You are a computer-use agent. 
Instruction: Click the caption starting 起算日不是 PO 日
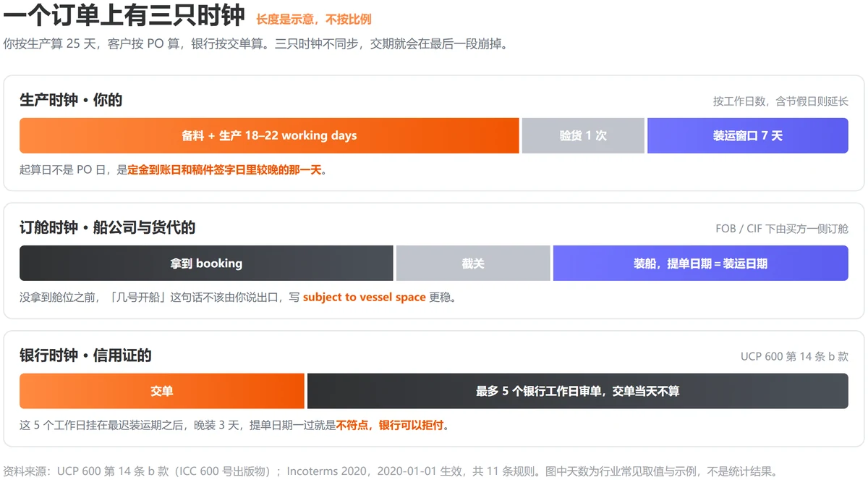[174, 171]
